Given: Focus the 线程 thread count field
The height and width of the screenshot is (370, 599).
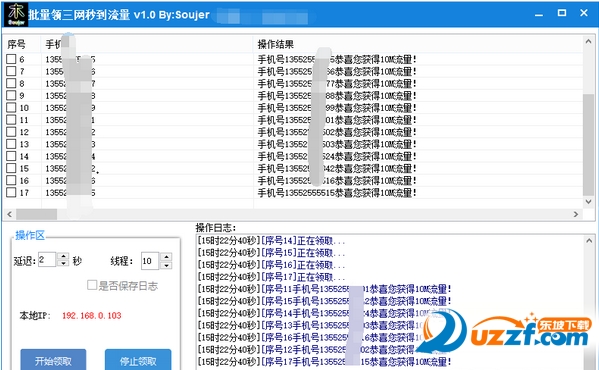Looking at the screenshot, I should (150, 261).
